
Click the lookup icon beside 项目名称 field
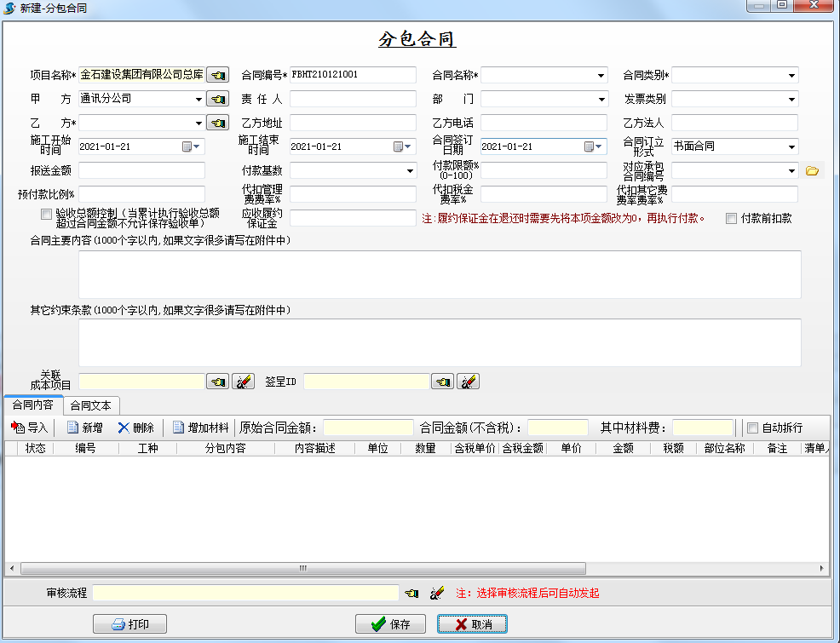(x=218, y=75)
